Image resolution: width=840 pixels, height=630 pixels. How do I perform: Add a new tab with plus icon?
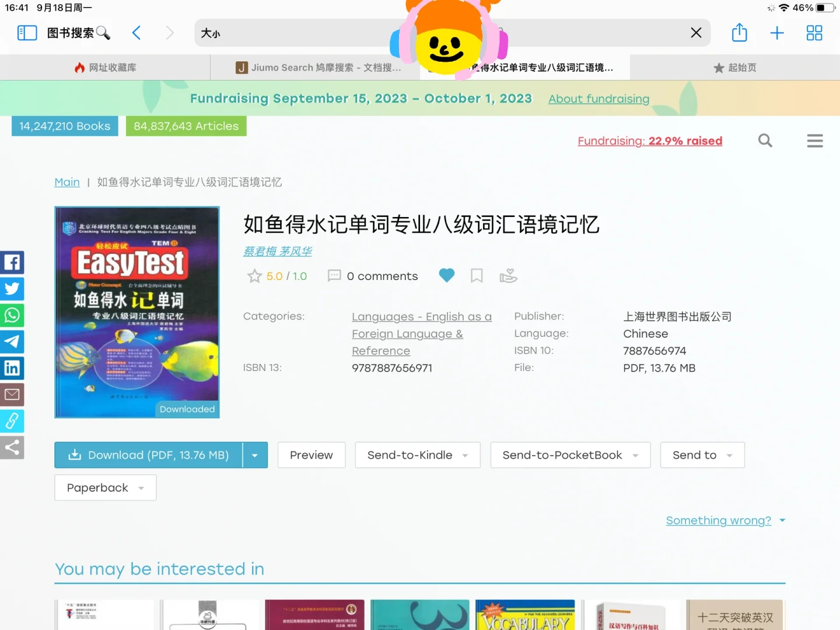click(777, 33)
